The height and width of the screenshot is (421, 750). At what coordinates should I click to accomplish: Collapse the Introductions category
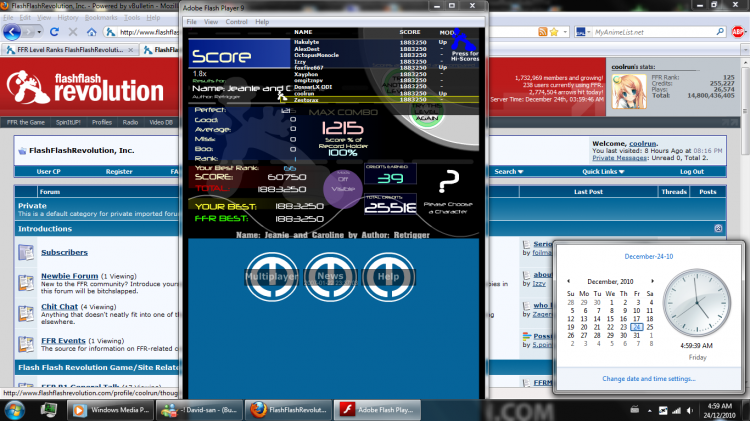718,229
